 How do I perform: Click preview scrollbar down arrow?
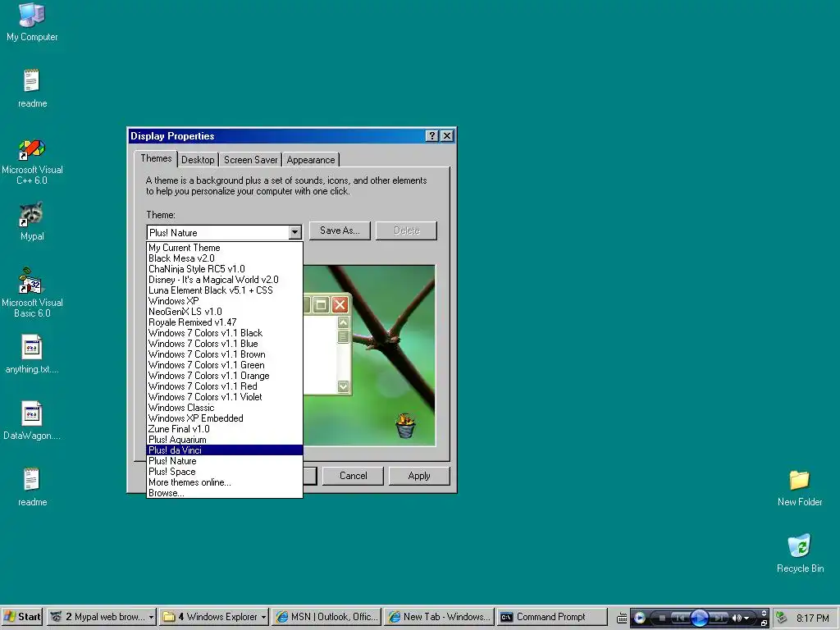tap(344, 386)
